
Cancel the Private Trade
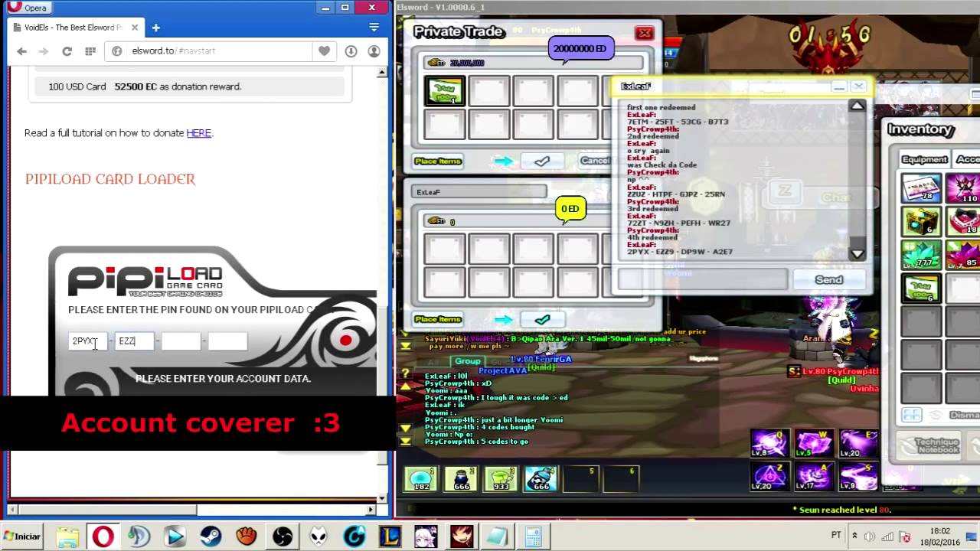pyautogui.click(x=595, y=161)
